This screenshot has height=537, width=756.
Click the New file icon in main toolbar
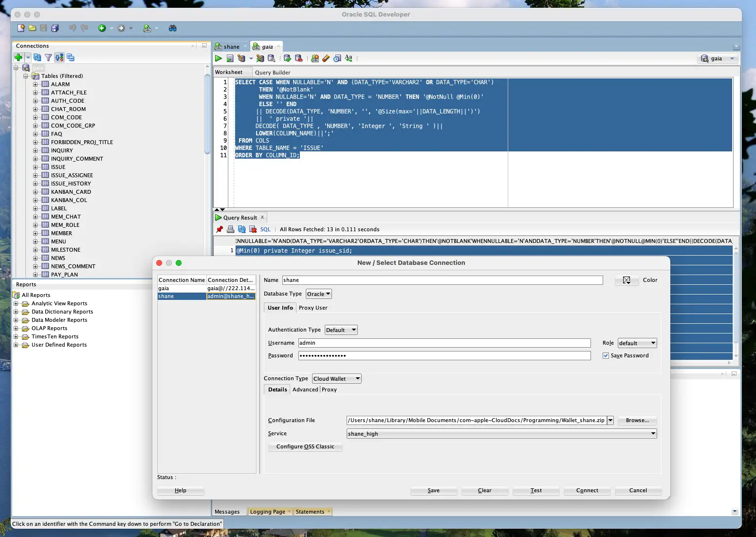point(21,28)
